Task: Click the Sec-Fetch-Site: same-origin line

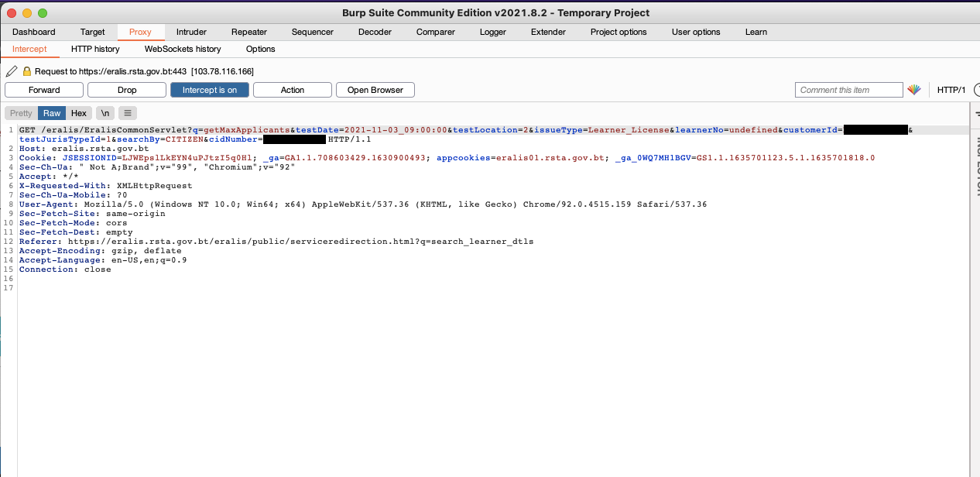Action: (92, 214)
